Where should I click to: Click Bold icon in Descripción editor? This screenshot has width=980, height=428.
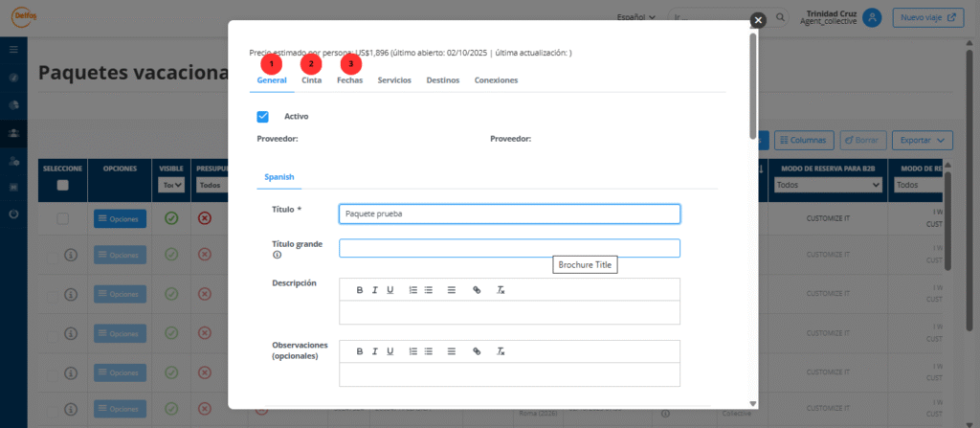pyautogui.click(x=360, y=289)
